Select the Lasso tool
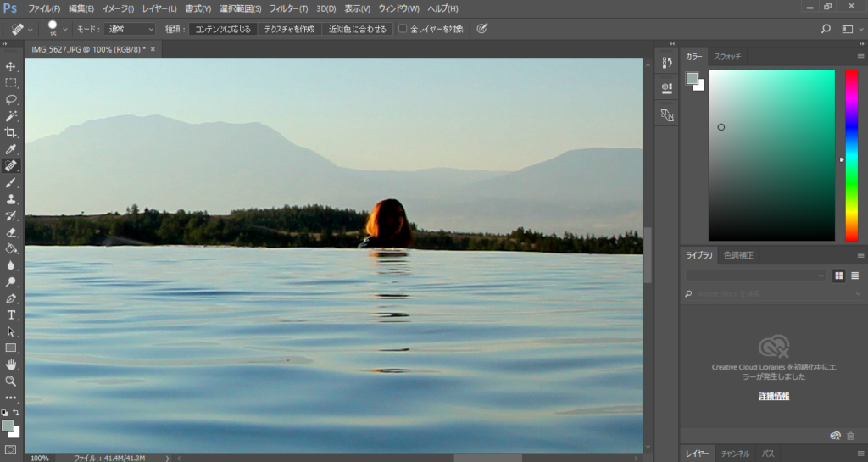 coord(11,99)
